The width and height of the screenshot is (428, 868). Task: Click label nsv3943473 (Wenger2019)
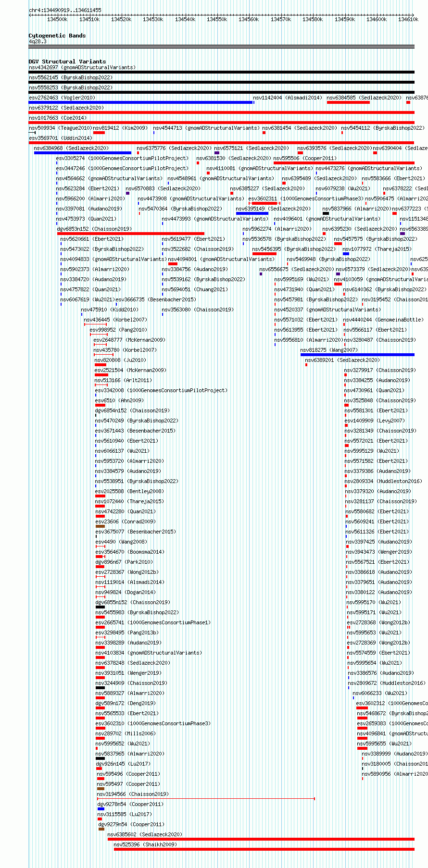tap(379, 552)
